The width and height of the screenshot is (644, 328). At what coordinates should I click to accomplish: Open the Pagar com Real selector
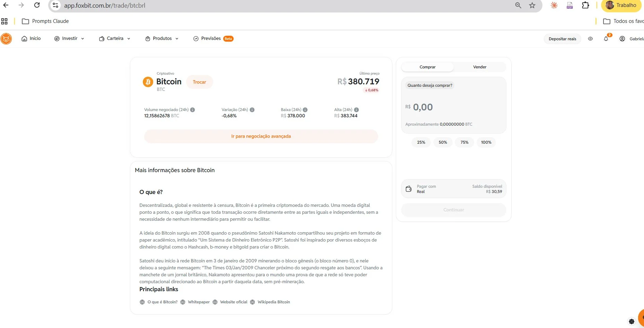coord(454,189)
